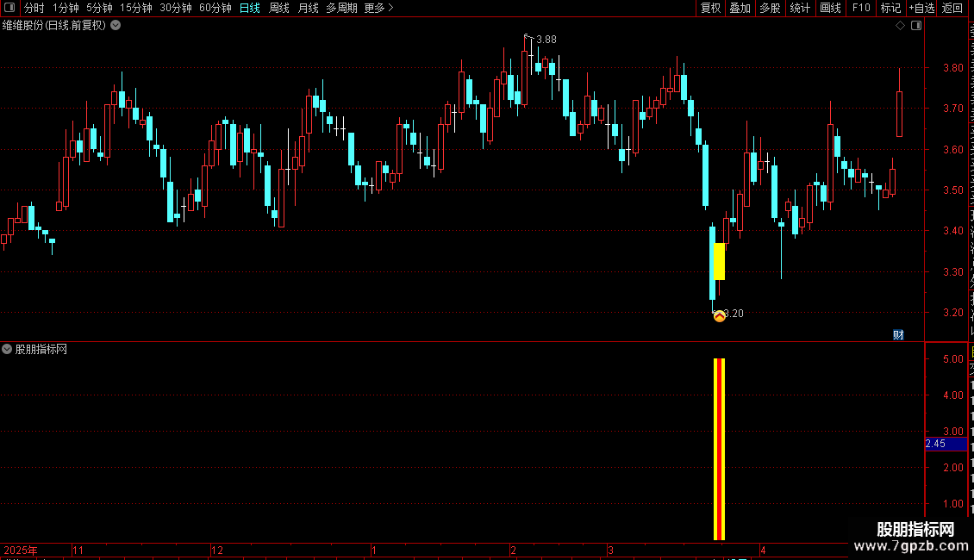Click the 叠加 overlay button
The width and height of the screenshot is (974, 560).
[x=740, y=8]
